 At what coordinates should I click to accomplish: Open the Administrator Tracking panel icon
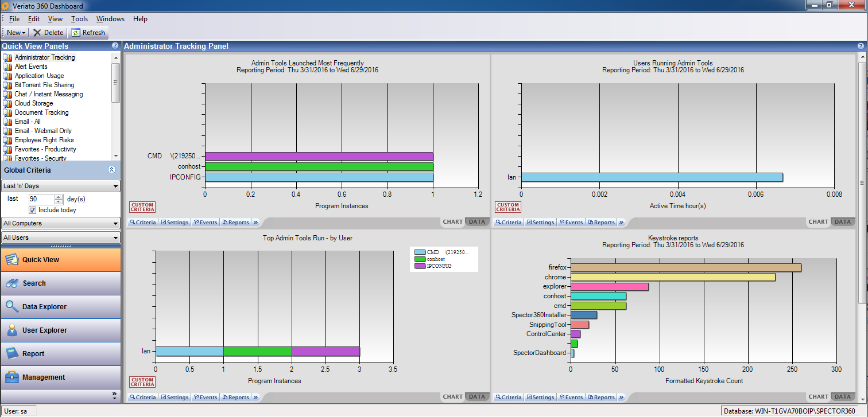pyautogui.click(x=7, y=57)
